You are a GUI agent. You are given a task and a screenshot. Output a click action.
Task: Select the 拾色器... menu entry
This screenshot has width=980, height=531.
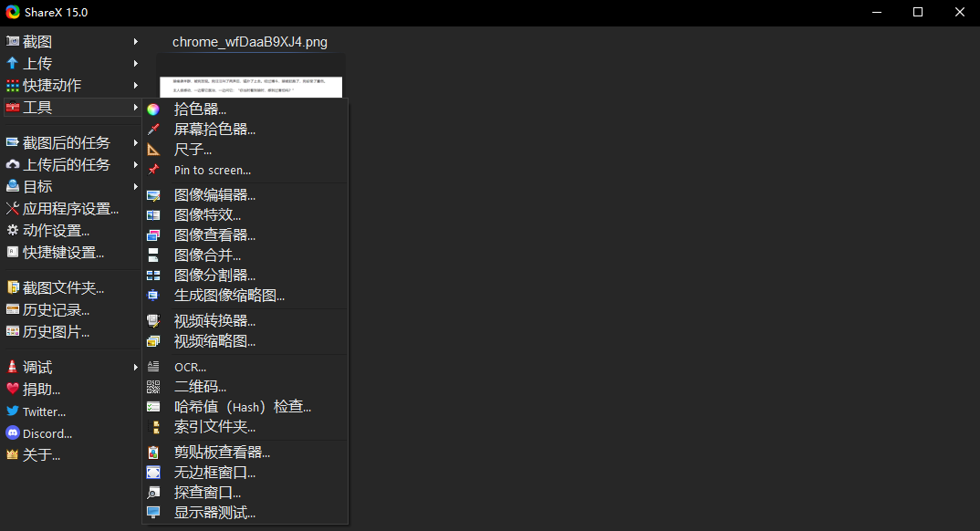click(x=245, y=109)
